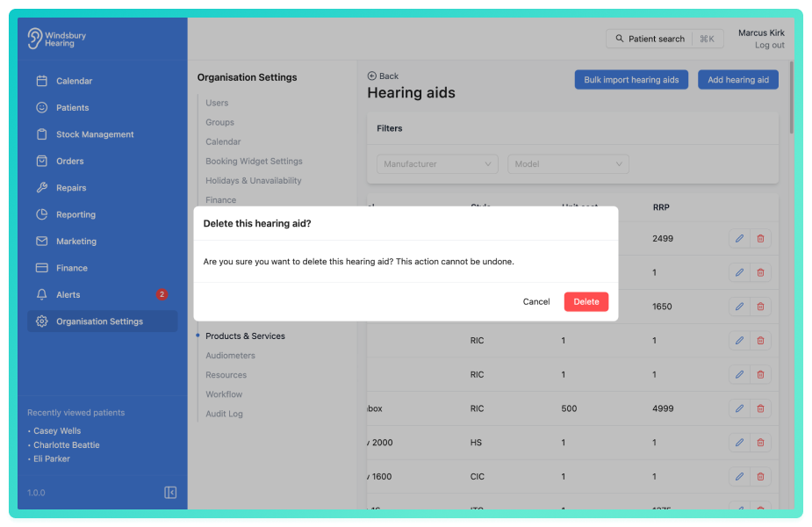Click the magnifier icon in Patient search
The image size is (812, 527).
point(620,39)
